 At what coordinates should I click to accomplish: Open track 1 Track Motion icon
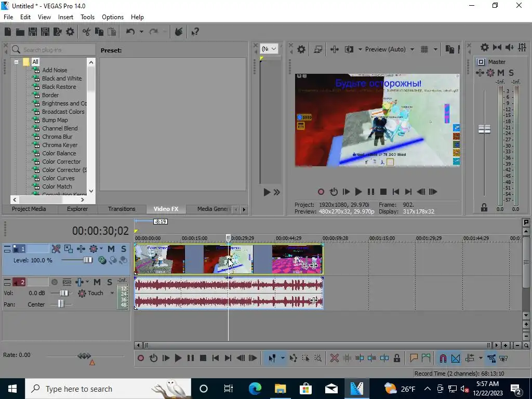(x=69, y=249)
